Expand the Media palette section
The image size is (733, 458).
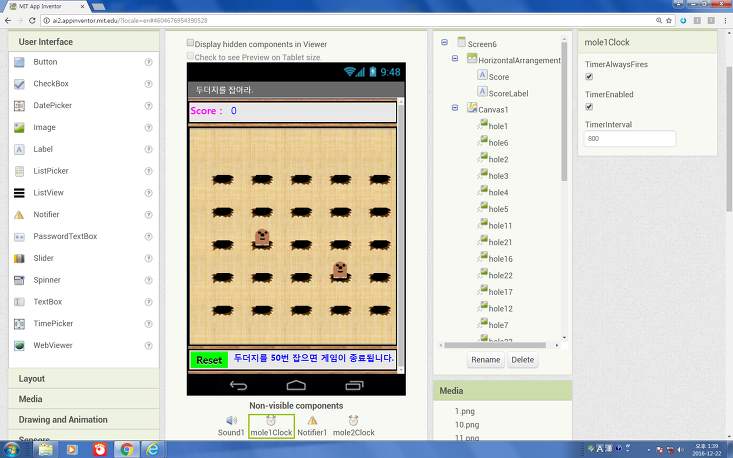click(x=84, y=399)
